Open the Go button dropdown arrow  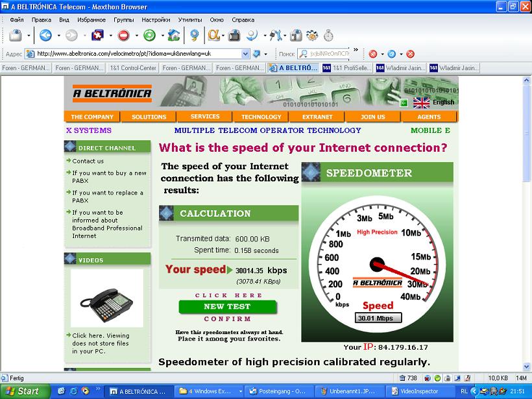click(x=265, y=54)
